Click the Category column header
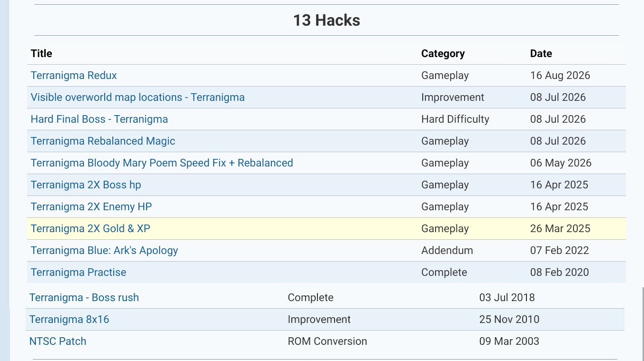The image size is (644, 361). pyautogui.click(x=443, y=53)
